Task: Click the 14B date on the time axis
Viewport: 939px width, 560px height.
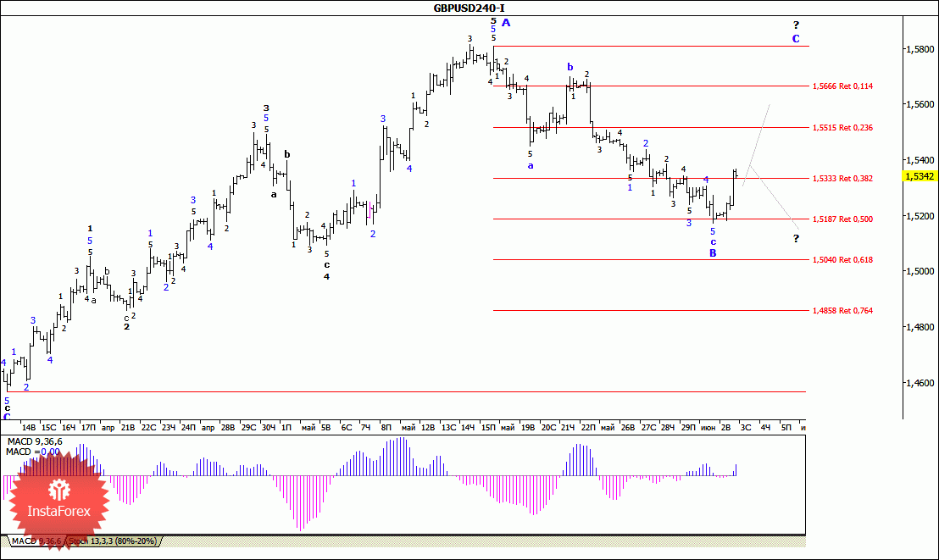Action: coord(29,428)
